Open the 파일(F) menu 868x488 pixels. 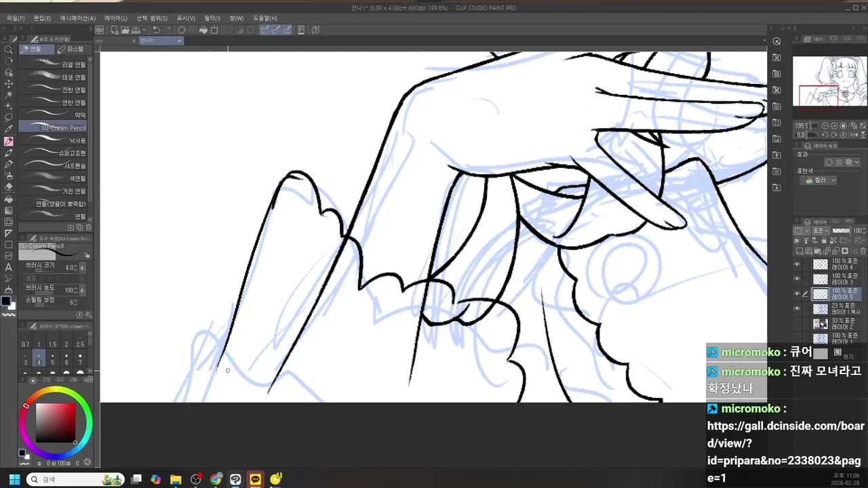(x=15, y=18)
